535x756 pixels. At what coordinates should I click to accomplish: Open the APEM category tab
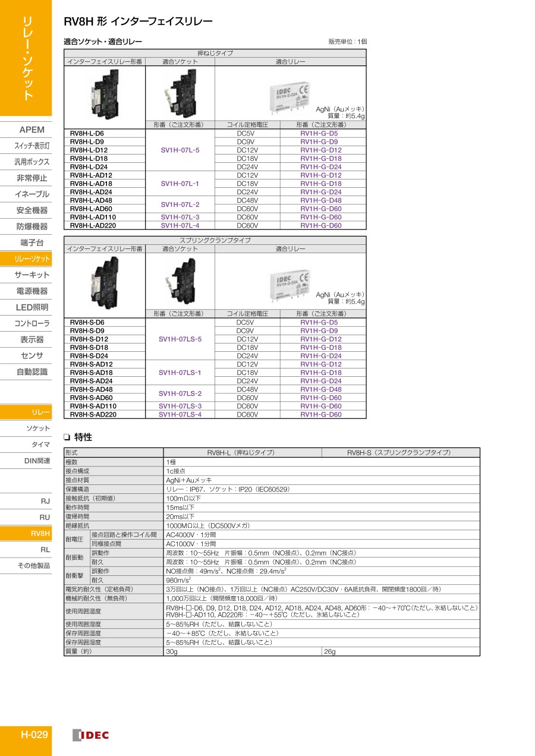(32, 130)
